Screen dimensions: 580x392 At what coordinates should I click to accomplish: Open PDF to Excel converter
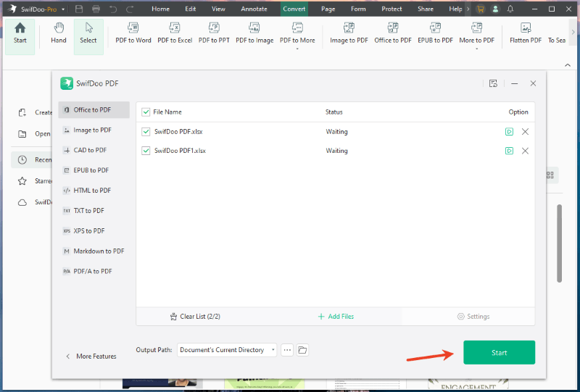click(175, 33)
